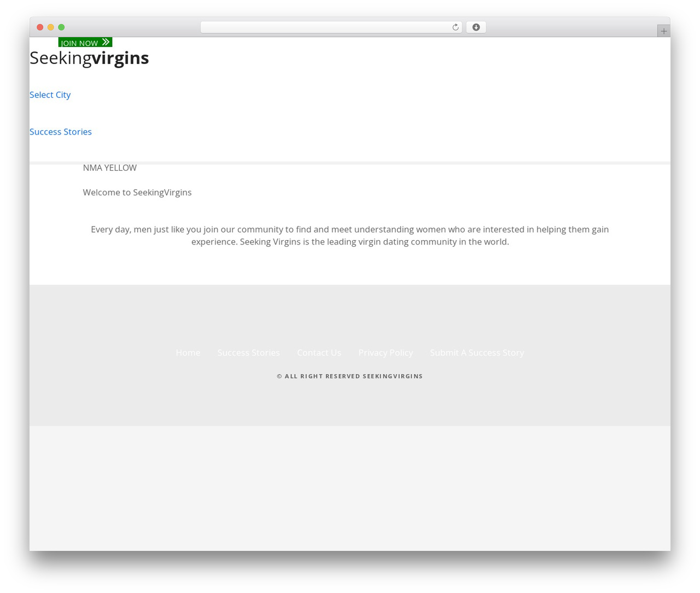Click the reload page icon

(455, 27)
